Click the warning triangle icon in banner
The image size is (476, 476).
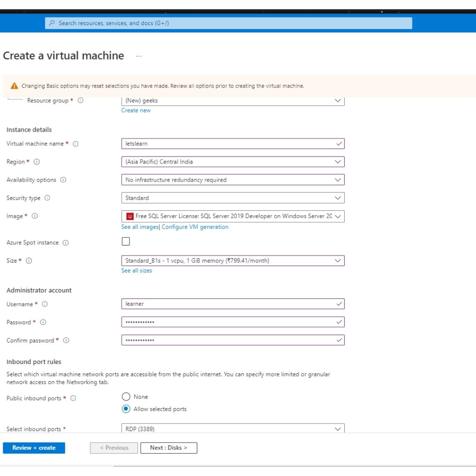[14, 86]
